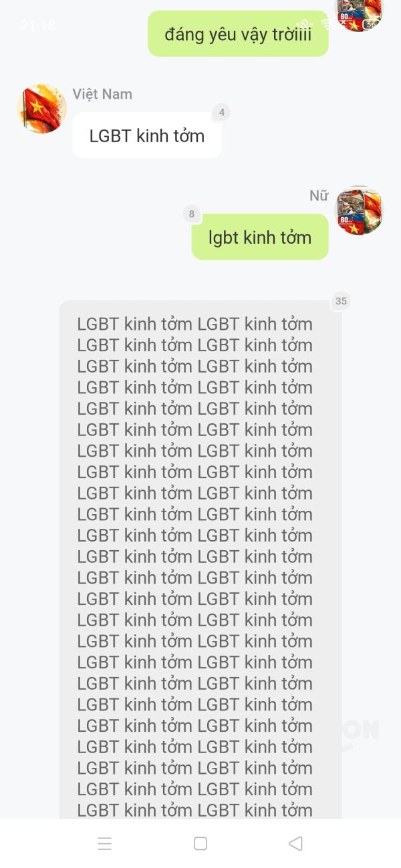This screenshot has height=868, width=401.
Task: Tap the partially visible top-right avatar
Action: pyautogui.click(x=359, y=15)
